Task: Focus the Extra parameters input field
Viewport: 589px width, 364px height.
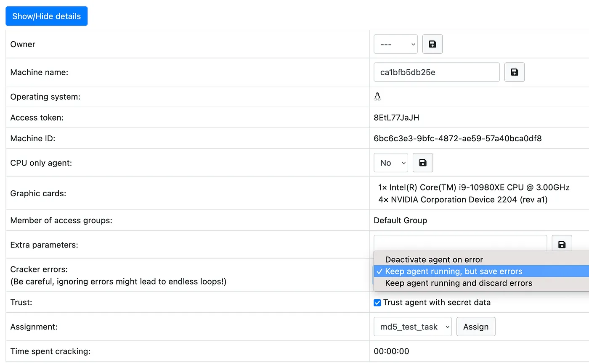Action: (x=460, y=244)
